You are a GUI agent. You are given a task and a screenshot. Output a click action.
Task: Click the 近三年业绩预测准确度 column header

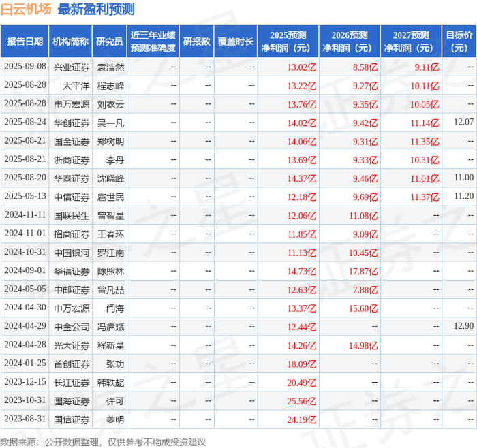[x=153, y=42]
